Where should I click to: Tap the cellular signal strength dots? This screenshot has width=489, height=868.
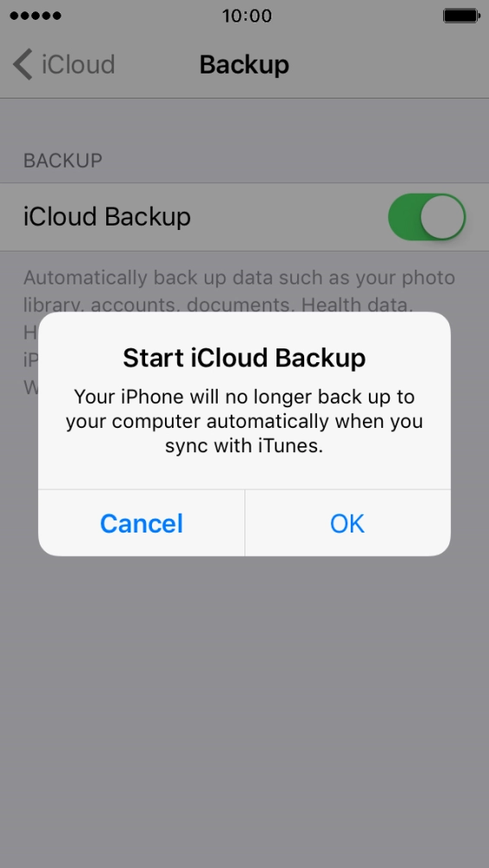35,16
